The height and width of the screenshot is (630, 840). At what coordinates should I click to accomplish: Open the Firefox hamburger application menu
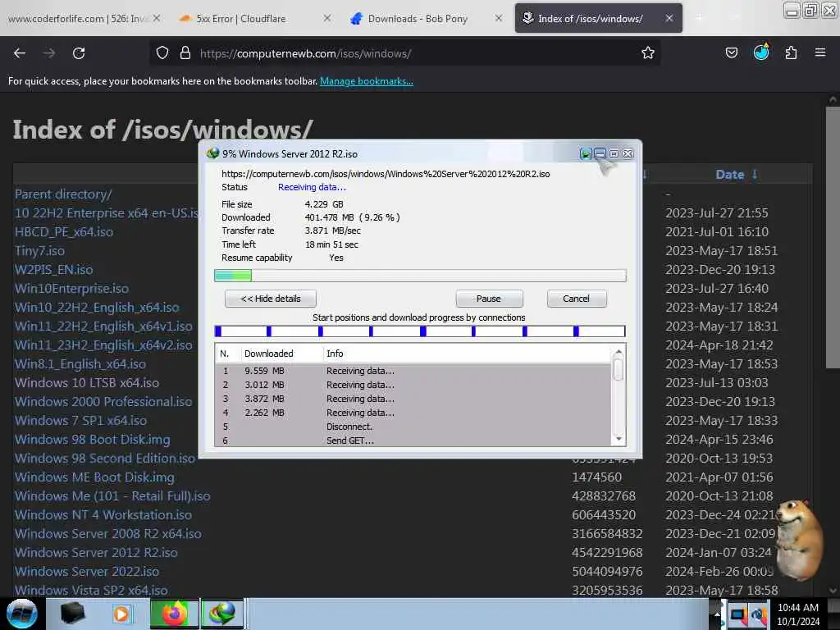point(820,52)
